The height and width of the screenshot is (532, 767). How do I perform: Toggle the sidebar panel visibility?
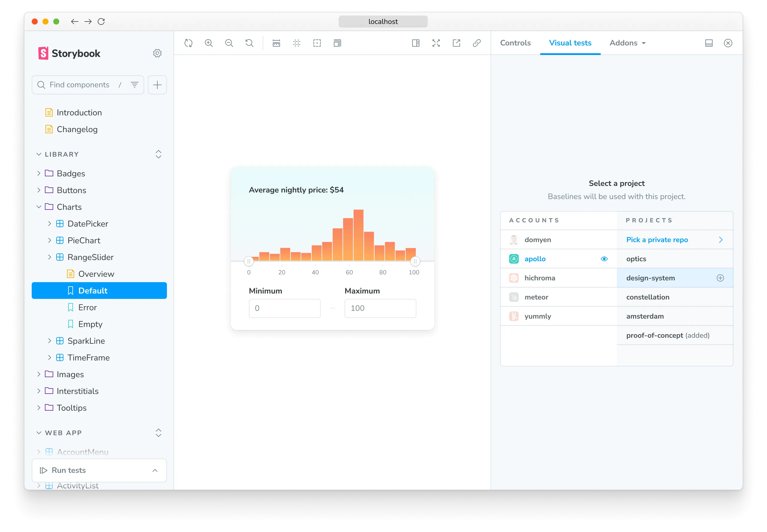[x=416, y=43]
